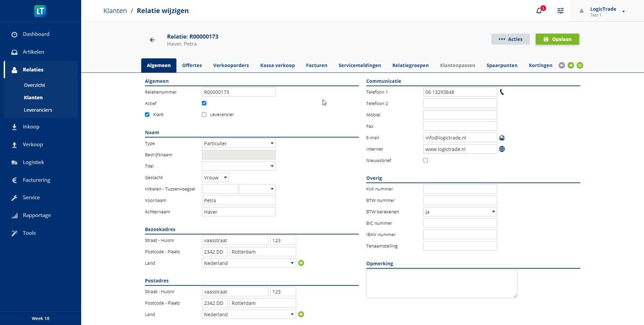The height and width of the screenshot is (325, 644).
Task: Check the Nieuwsbrief checkbox
Action: pyautogui.click(x=426, y=160)
